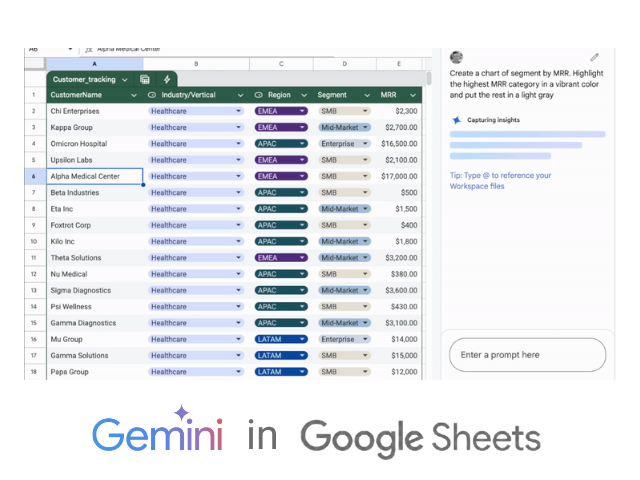Click the table view icon beside Customer_tracking
The height and width of the screenshot is (480, 640).
144,79
